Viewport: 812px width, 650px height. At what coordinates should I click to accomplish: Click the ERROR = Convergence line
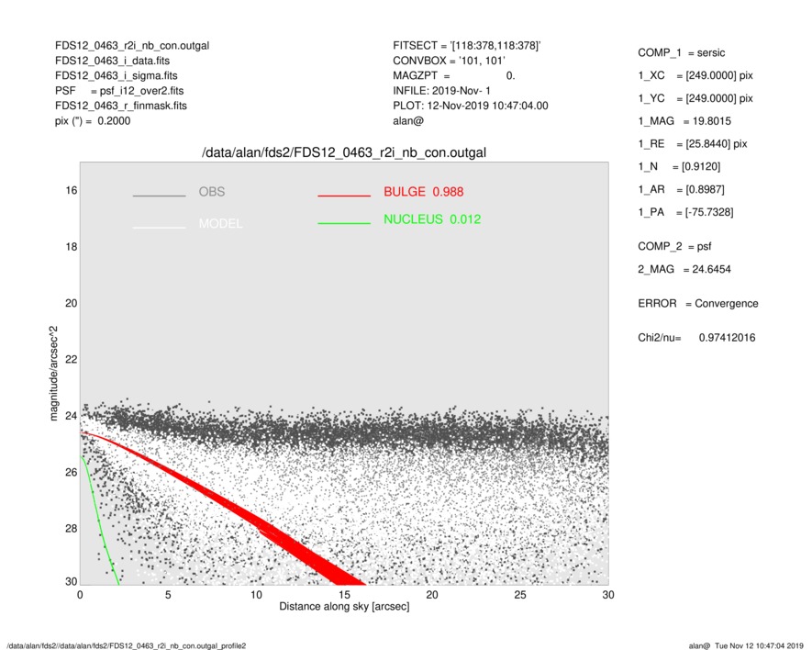(x=698, y=304)
